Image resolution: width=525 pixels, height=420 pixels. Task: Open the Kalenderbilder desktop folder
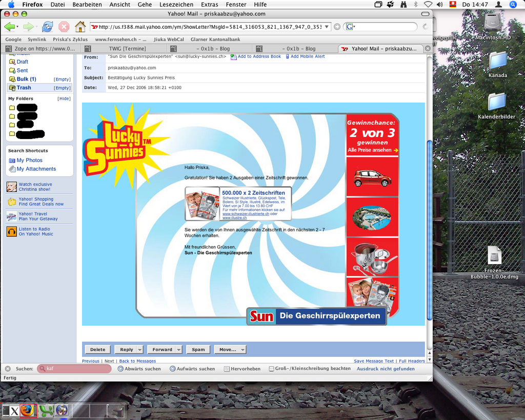coord(496,106)
